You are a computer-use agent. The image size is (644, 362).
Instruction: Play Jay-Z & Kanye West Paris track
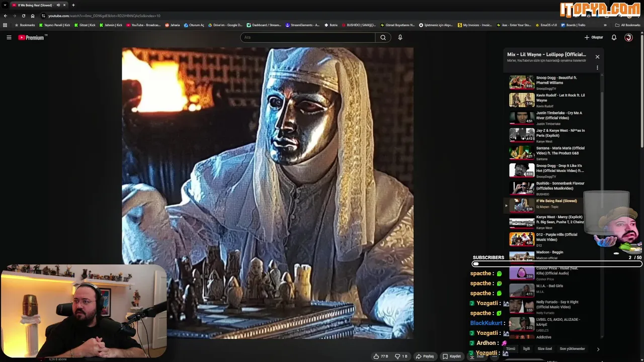[x=552, y=135]
